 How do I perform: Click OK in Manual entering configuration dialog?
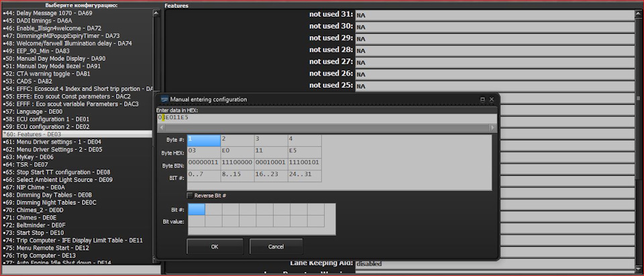215,247
